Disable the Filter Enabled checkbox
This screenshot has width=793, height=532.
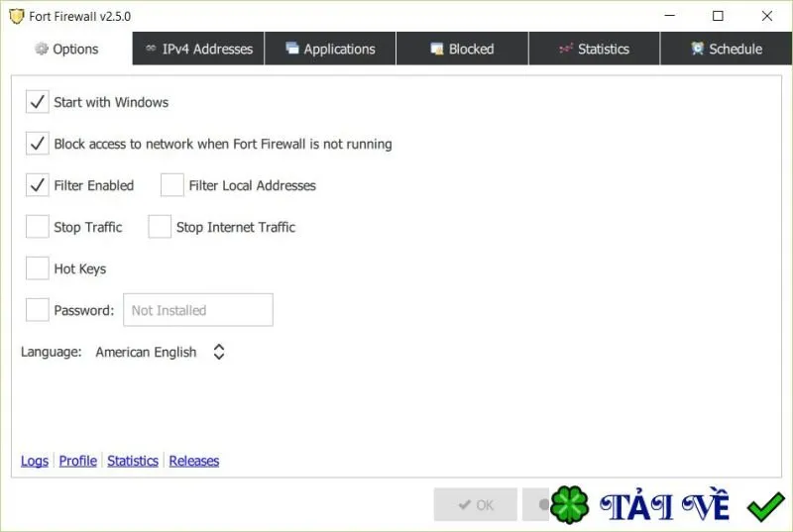38,185
